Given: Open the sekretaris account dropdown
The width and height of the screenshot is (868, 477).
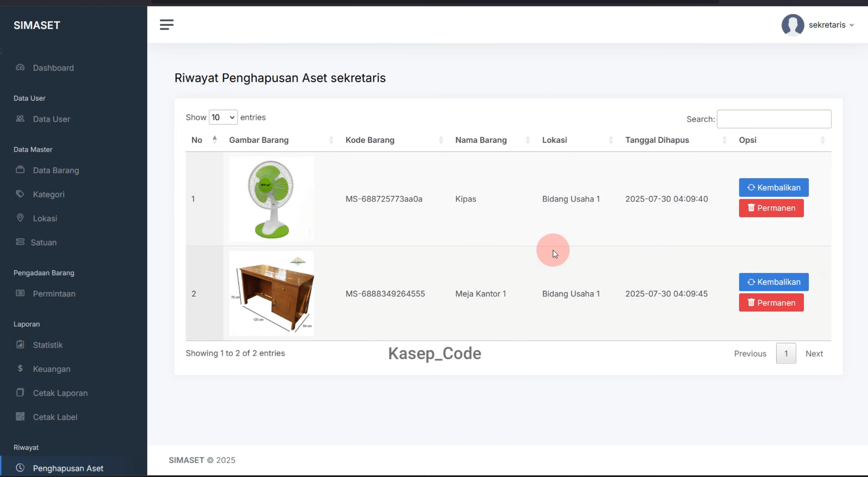Looking at the screenshot, I should 831,25.
